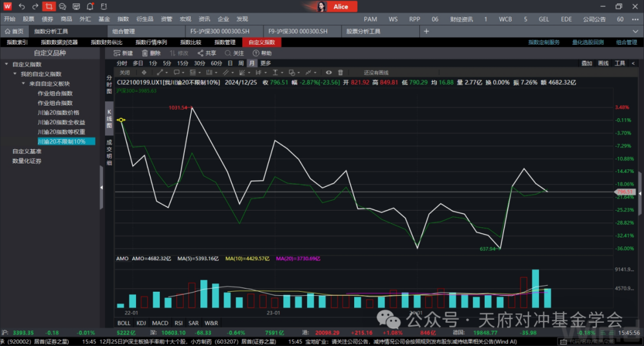Switch to the 指数比较 tab
The image size is (644, 346).
pos(190,42)
